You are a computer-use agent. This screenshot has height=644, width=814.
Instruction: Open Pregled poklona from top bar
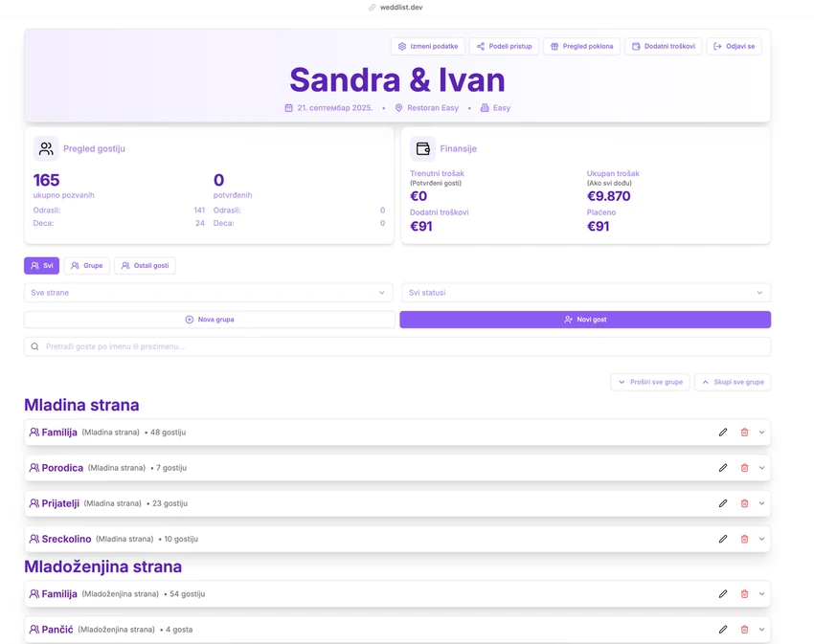(x=581, y=46)
